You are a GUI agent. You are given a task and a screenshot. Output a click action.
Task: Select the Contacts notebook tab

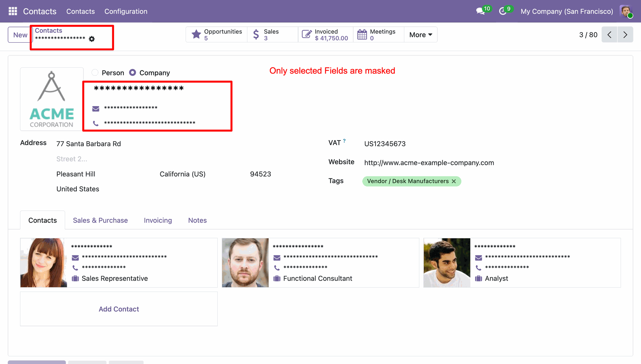point(42,221)
